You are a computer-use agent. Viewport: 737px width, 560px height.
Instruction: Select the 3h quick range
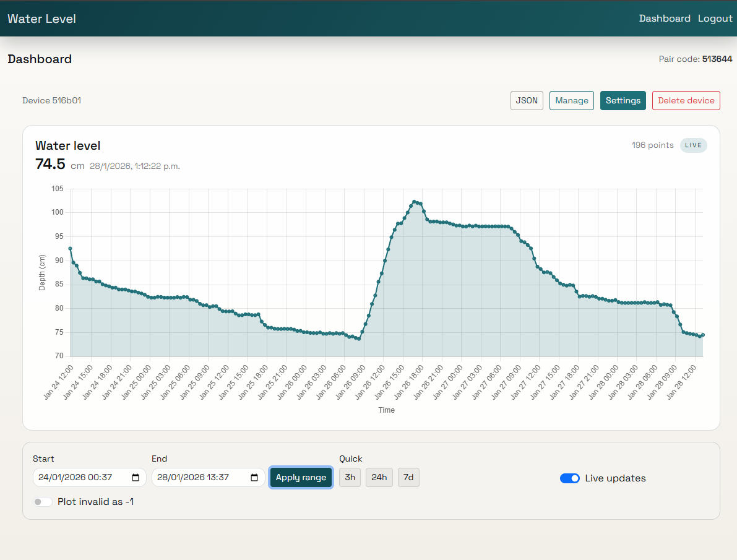coord(350,477)
